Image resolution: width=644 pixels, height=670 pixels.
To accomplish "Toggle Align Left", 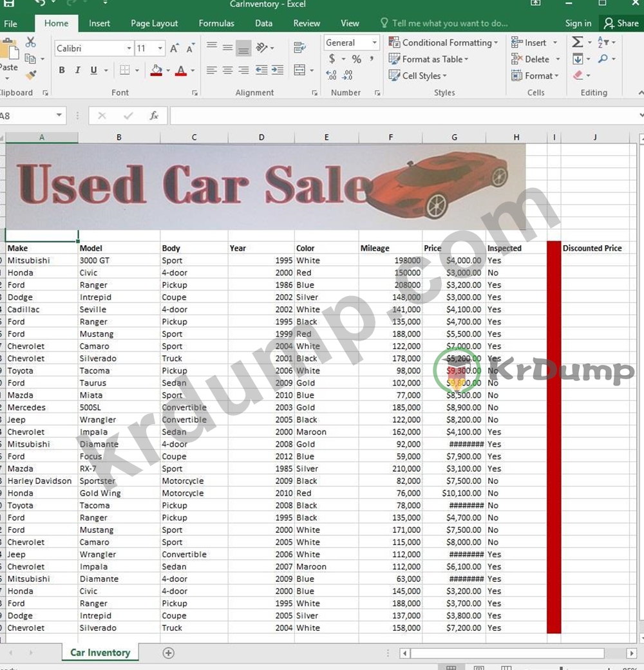I will click(x=212, y=70).
